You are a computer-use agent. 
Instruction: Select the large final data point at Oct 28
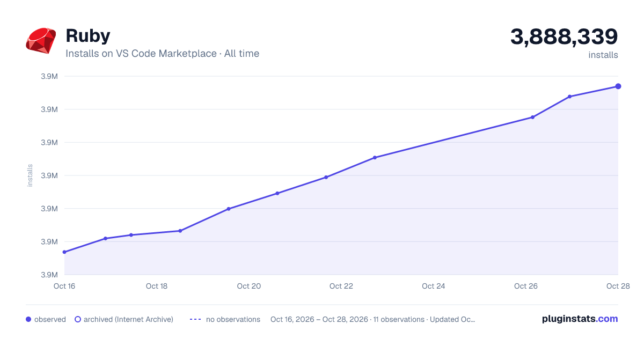[618, 86]
